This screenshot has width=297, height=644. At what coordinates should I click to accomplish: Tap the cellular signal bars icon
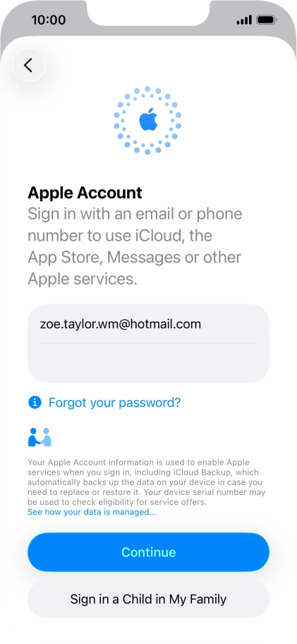(x=244, y=20)
